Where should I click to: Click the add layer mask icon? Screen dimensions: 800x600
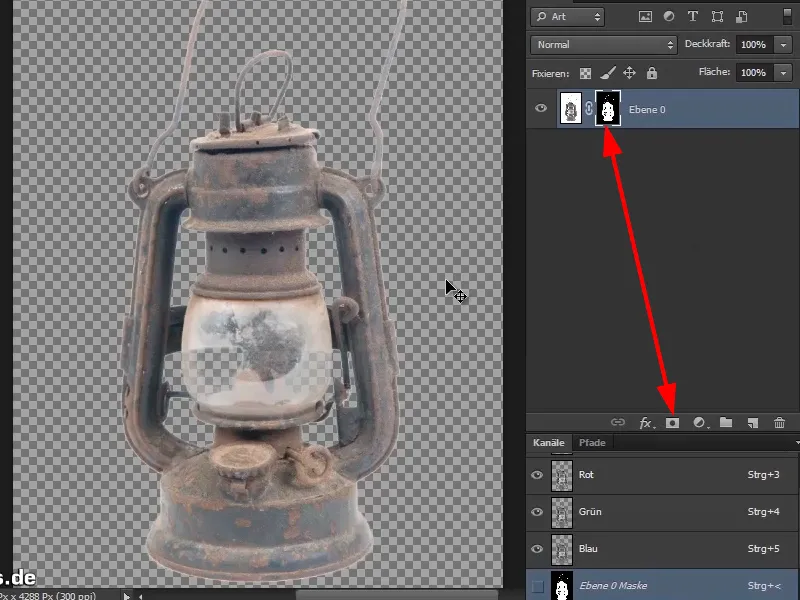click(x=672, y=423)
